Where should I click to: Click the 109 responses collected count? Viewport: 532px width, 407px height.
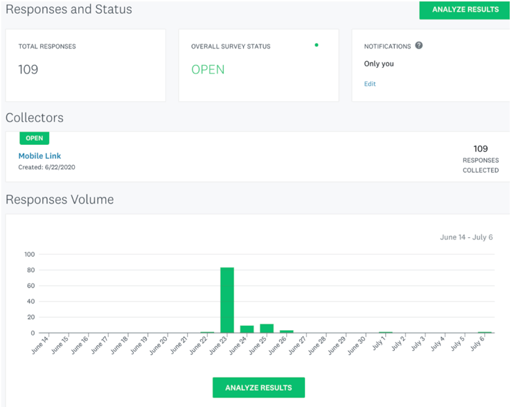point(481,149)
